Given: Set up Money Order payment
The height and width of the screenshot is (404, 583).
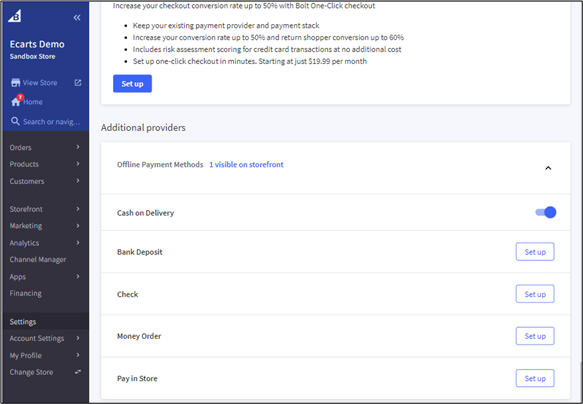Looking at the screenshot, I should coord(535,336).
